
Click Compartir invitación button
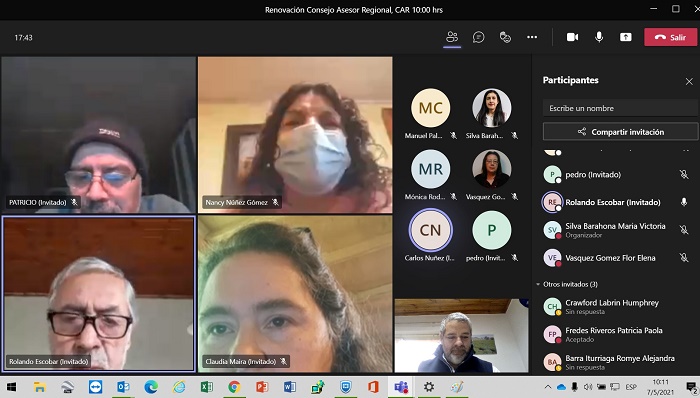click(620, 132)
